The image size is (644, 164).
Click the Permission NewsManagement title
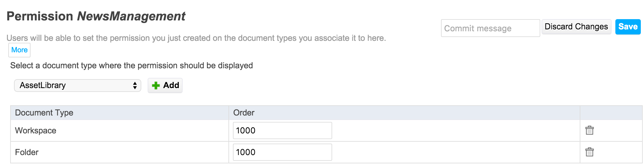96,16
